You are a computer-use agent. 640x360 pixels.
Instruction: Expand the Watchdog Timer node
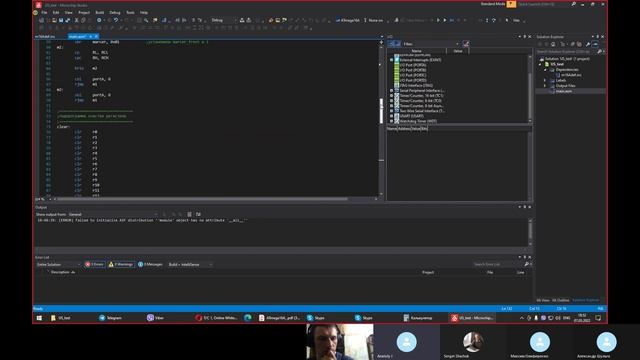click(x=391, y=121)
